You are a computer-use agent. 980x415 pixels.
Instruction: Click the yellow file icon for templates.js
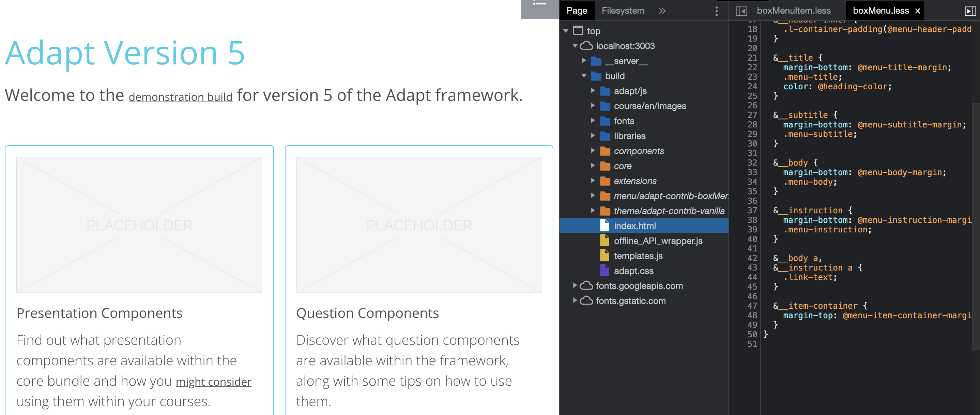(604, 256)
